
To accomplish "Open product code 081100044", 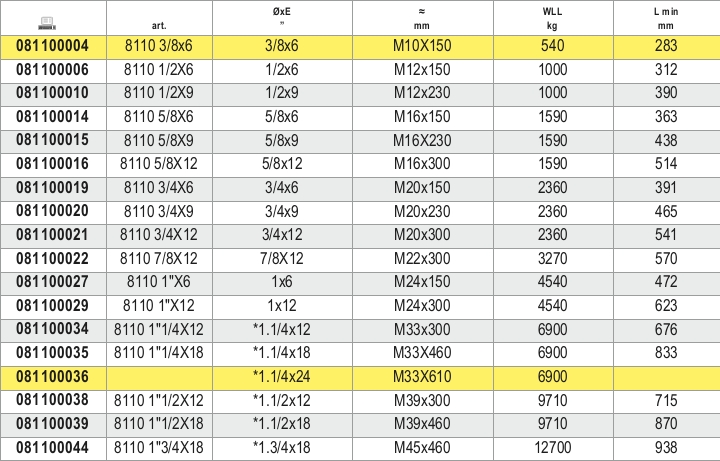I will [x=52, y=447].
